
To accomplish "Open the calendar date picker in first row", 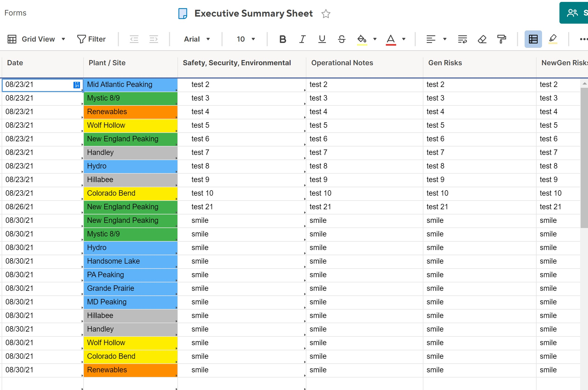I will point(77,85).
